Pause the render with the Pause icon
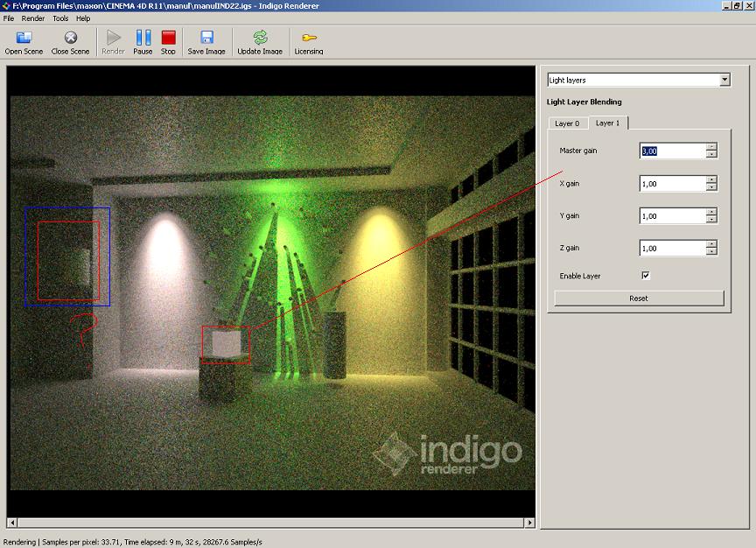This screenshot has width=756, height=548. click(143, 38)
